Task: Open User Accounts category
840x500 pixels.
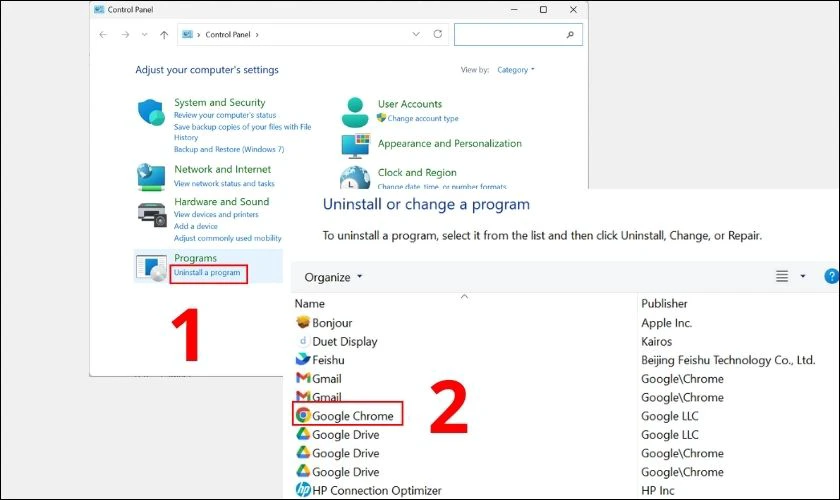Action: click(x=410, y=104)
